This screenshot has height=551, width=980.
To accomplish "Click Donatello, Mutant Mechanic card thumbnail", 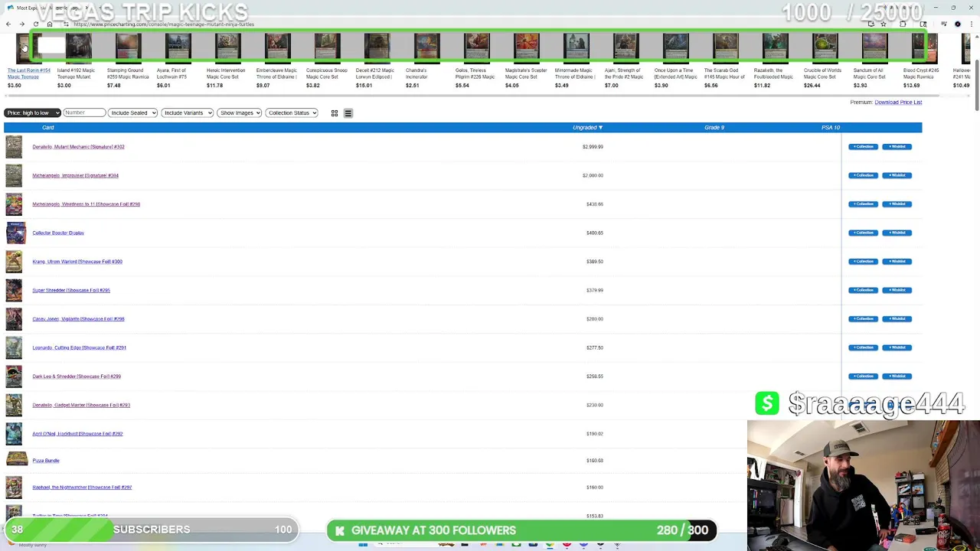I will [x=14, y=147].
